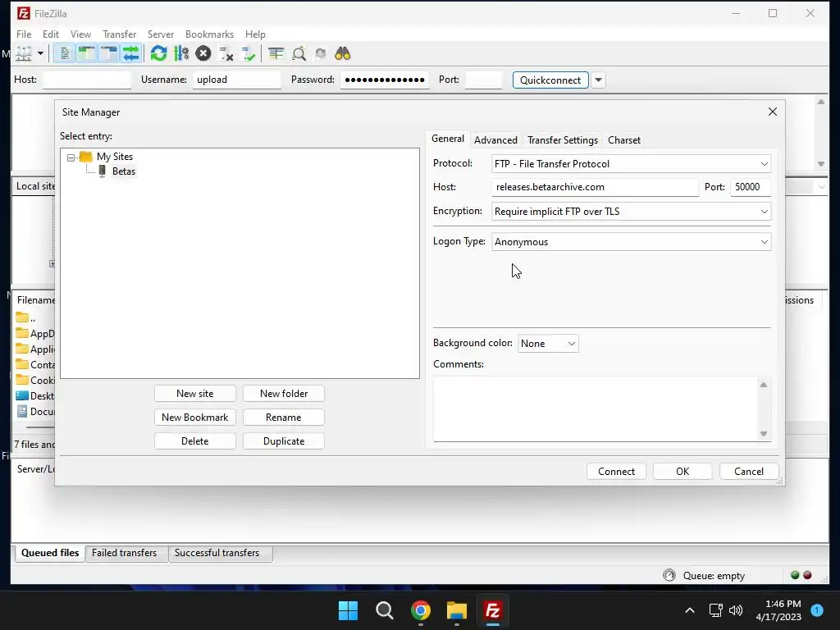Click the green Refresh file lists icon
This screenshot has height=630, width=840.
158,53
